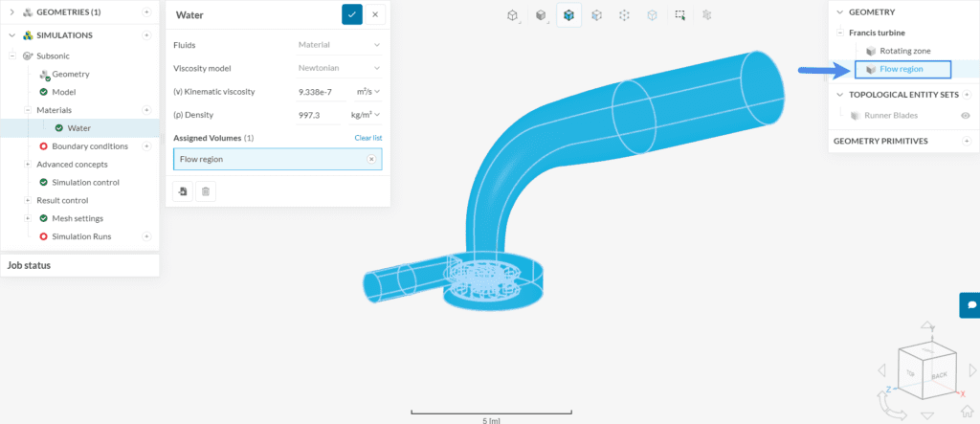Change the kinematic viscosity unit m²/s
980x424 pixels.
click(367, 91)
